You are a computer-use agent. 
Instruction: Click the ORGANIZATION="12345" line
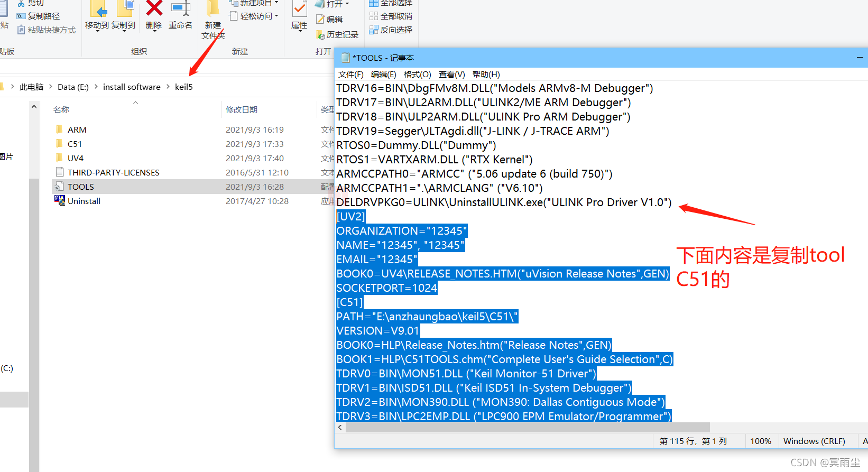[x=402, y=231]
